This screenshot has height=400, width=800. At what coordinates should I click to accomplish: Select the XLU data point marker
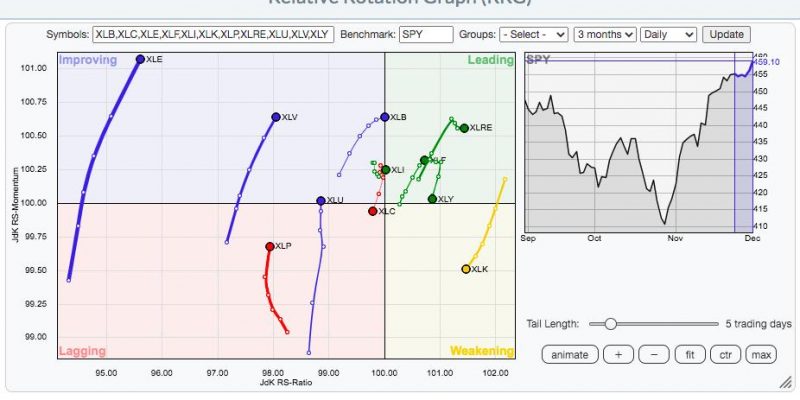tap(320, 201)
